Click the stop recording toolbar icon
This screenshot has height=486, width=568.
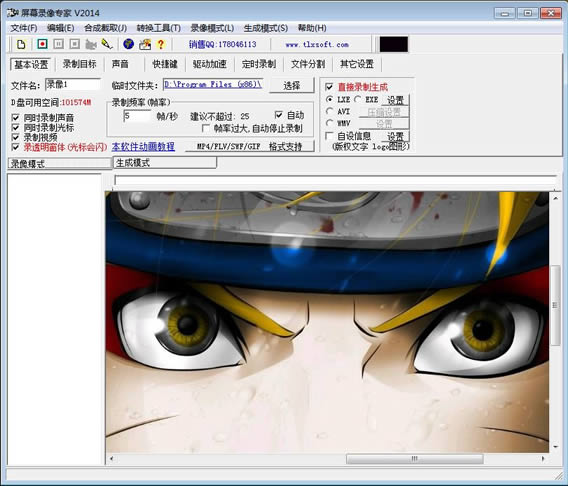coord(75,44)
